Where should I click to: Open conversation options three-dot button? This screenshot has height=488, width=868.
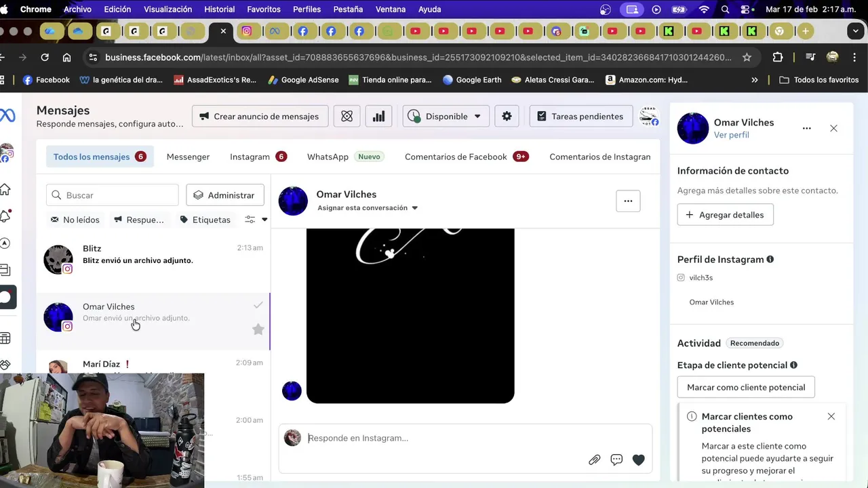[x=628, y=201]
